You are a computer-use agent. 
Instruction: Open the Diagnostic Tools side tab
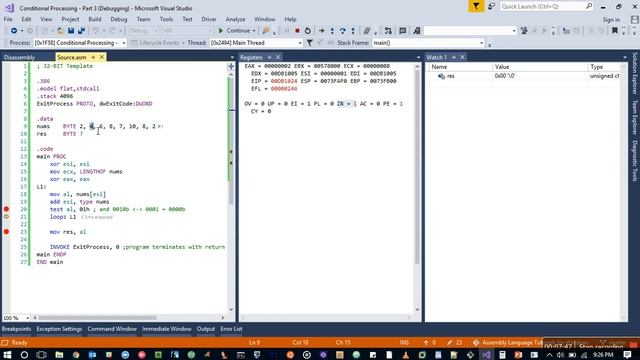(x=635, y=161)
